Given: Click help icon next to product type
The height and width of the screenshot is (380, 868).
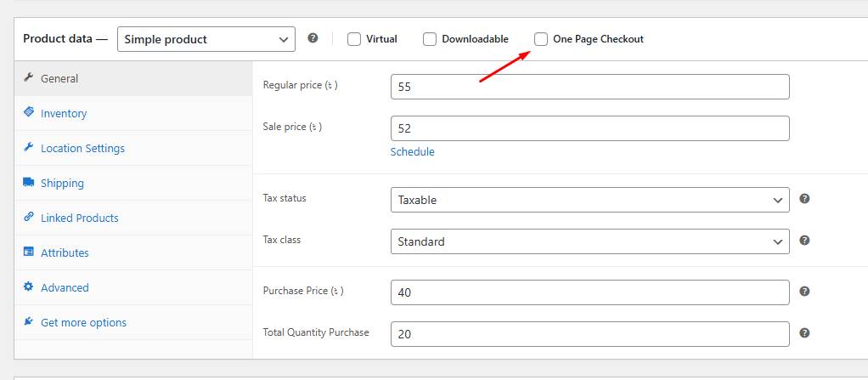Looking at the screenshot, I should pos(313,38).
